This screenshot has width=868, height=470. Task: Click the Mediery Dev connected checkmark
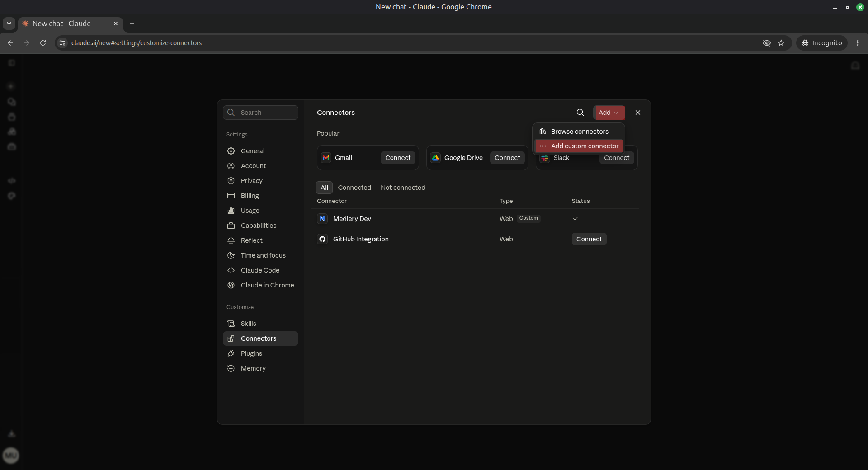576,218
